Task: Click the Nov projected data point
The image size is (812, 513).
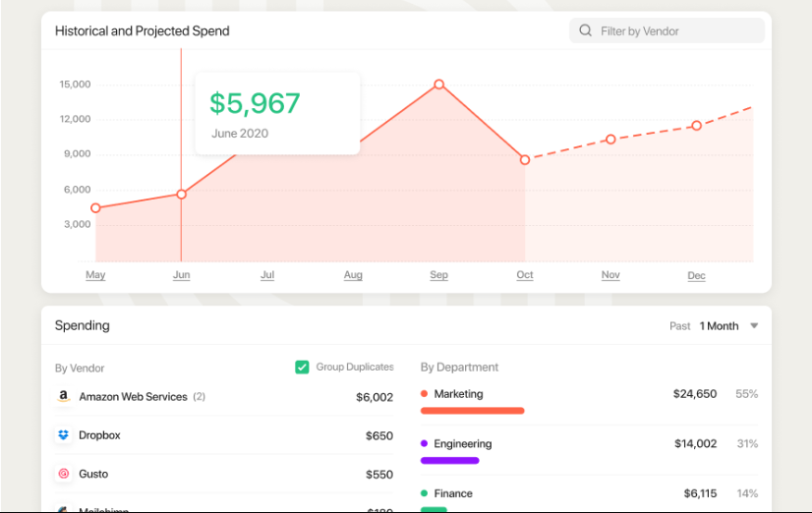Action: coord(610,140)
